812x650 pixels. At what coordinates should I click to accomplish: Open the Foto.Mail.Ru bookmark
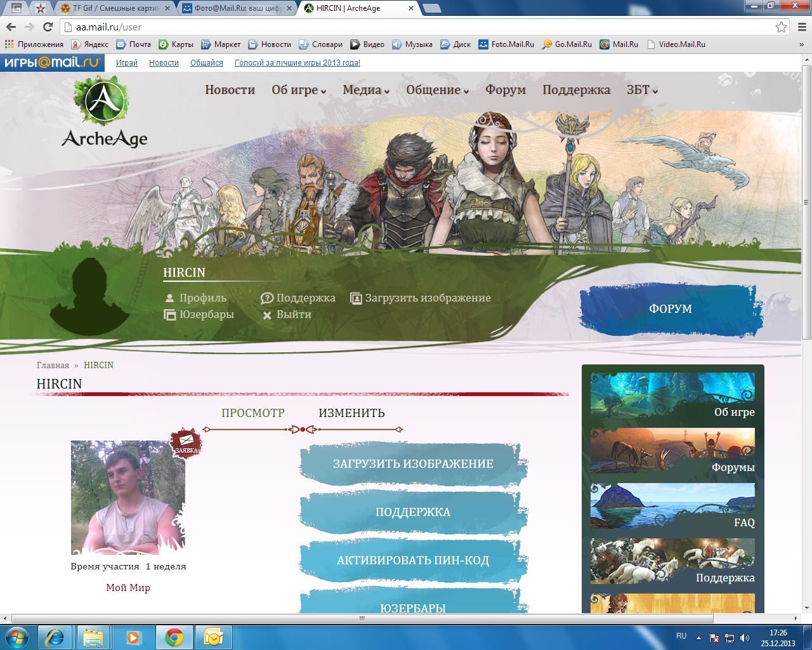pos(506,44)
